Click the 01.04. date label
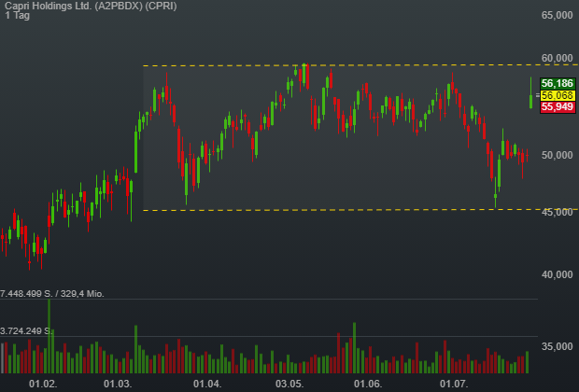This screenshot has height=392, width=579. click(207, 384)
